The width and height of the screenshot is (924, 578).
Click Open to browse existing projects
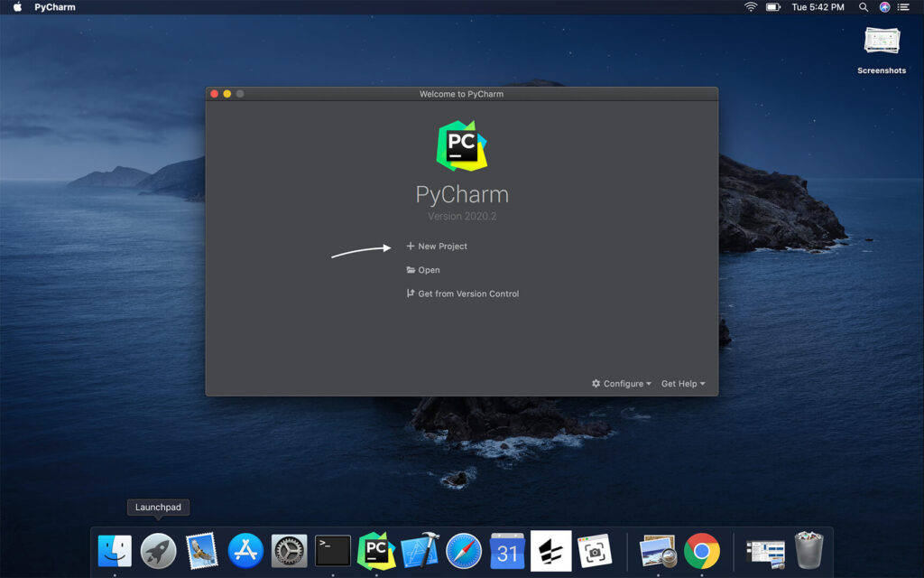point(423,269)
